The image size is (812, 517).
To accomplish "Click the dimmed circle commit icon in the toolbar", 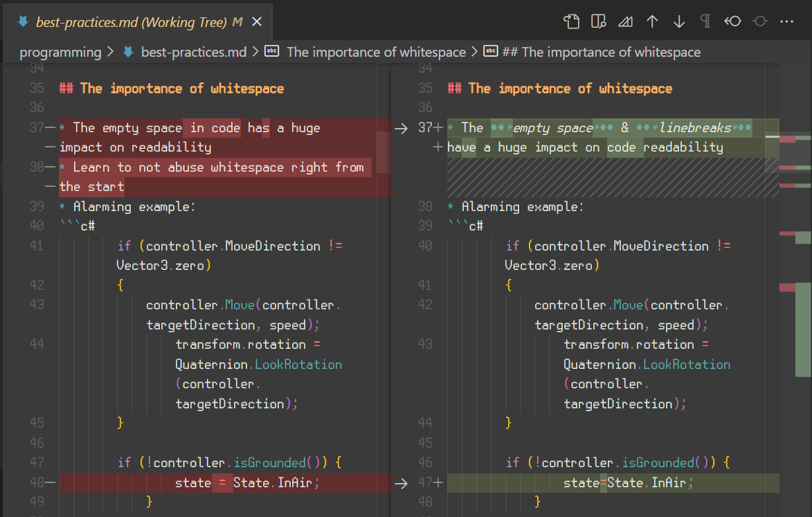I will [x=759, y=21].
